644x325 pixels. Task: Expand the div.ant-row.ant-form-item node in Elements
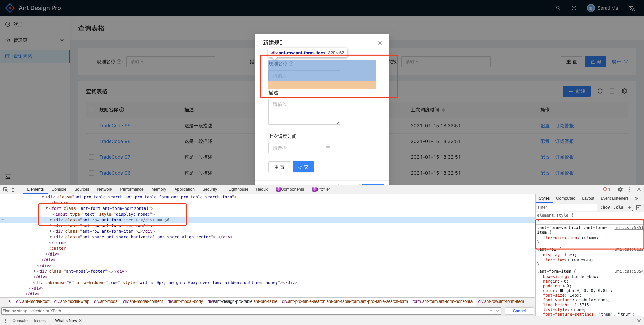point(50,220)
